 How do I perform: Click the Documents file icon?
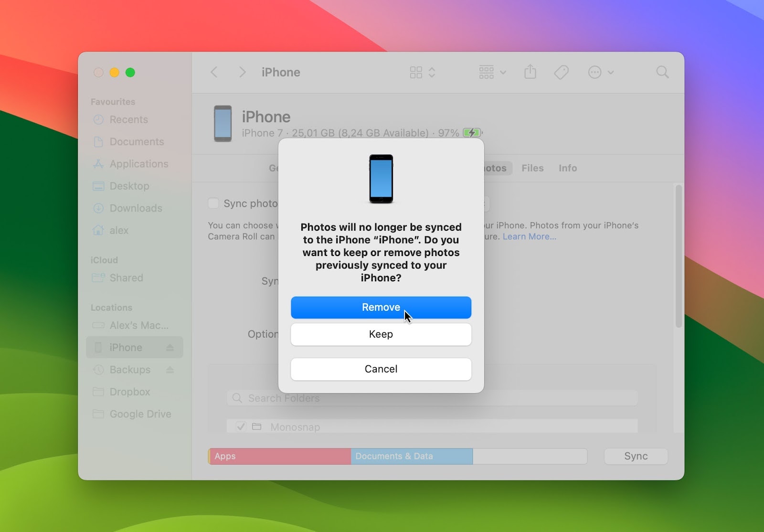(x=98, y=142)
